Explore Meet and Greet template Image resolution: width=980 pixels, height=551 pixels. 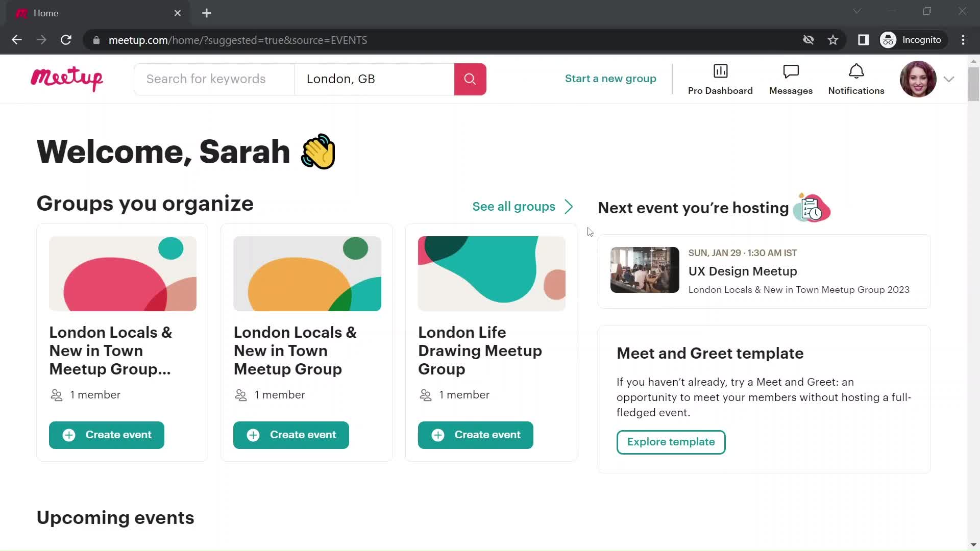click(671, 442)
